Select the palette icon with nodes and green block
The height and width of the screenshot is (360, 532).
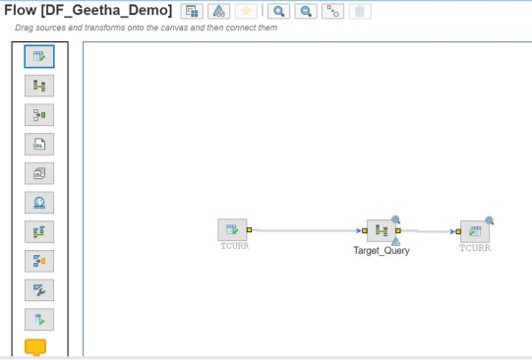coord(39,115)
